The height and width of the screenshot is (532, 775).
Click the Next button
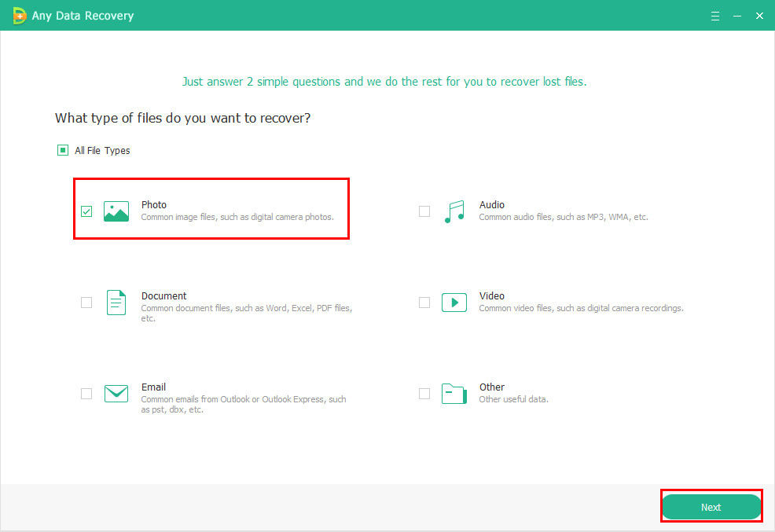point(711,507)
